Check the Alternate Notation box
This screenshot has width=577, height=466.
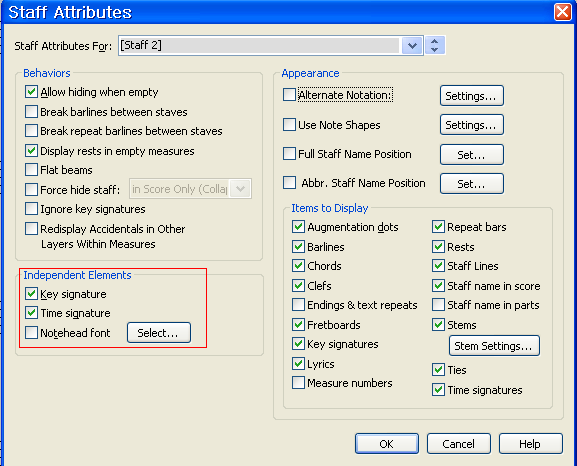coord(289,95)
